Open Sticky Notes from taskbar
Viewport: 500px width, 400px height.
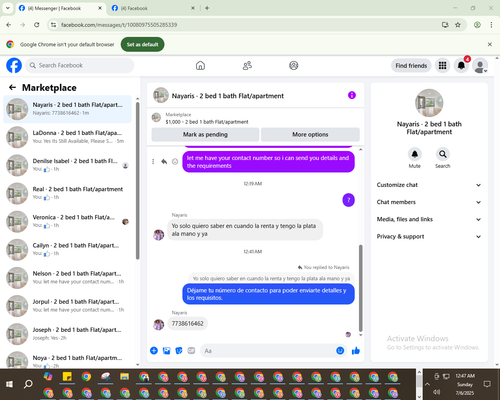[67, 377]
